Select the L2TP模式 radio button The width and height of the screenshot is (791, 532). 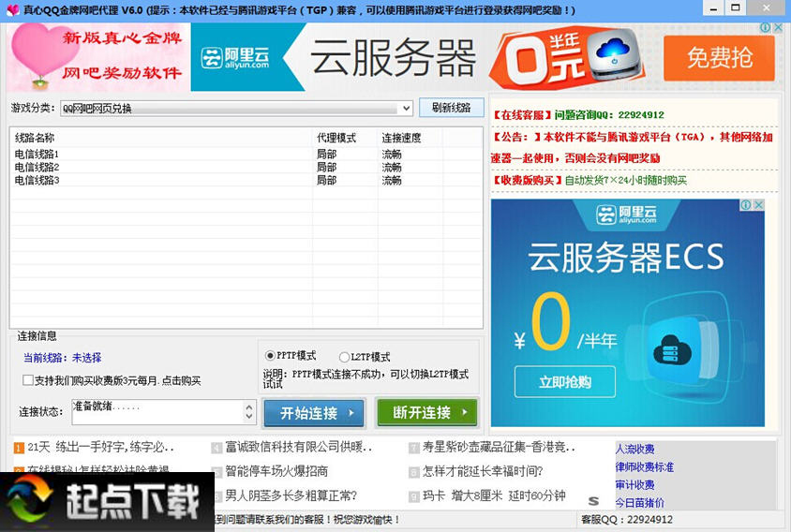point(344,357)
